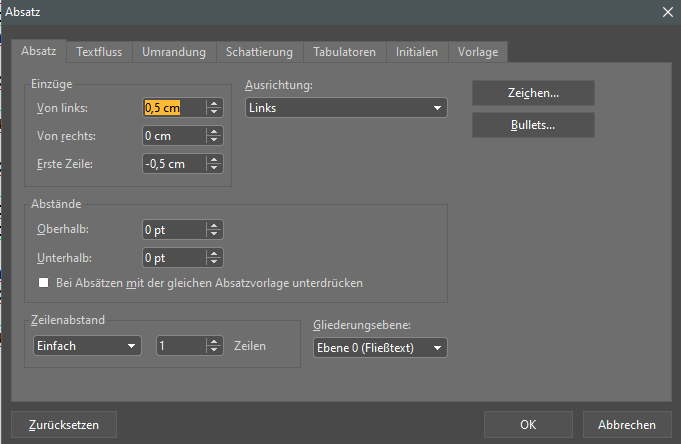Switch to the Vorlage tab
The width and height of the screenshot is (681, 444).
click(478, 51)
